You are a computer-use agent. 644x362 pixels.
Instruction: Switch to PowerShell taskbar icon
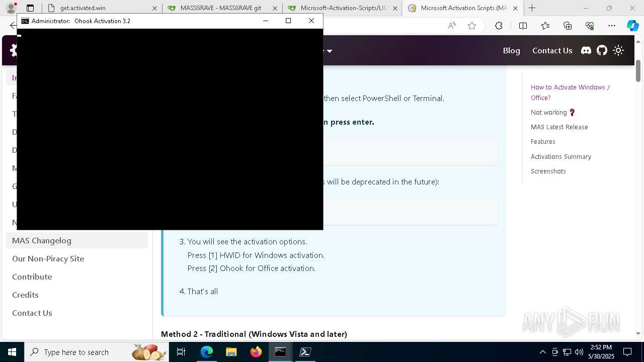[305, 352]
